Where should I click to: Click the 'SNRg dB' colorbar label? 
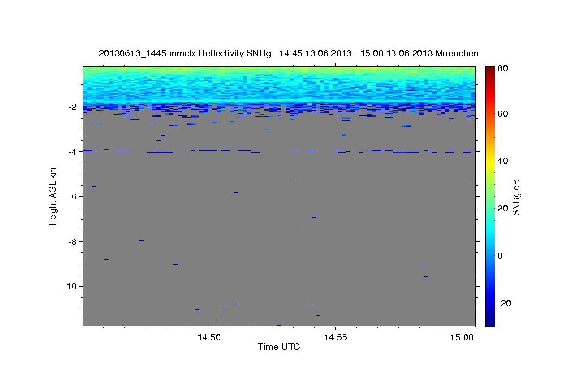pyautogui.click(x=516, y=197)
